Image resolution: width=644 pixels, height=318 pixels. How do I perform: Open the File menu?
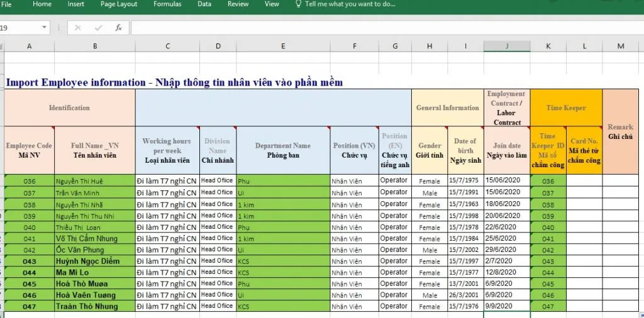coord(6,4)
